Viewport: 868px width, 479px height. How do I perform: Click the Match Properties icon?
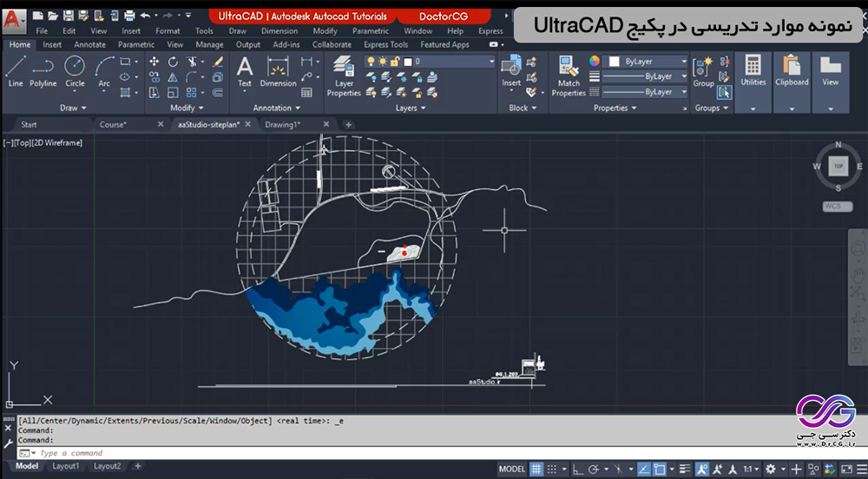(569, 76)
